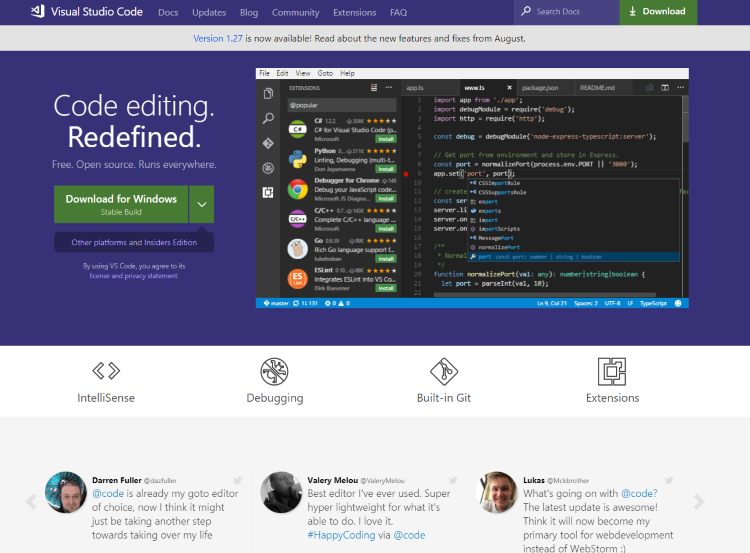
Task: Click the Debug icon in editor activity bar
Action: coord(268,168)
